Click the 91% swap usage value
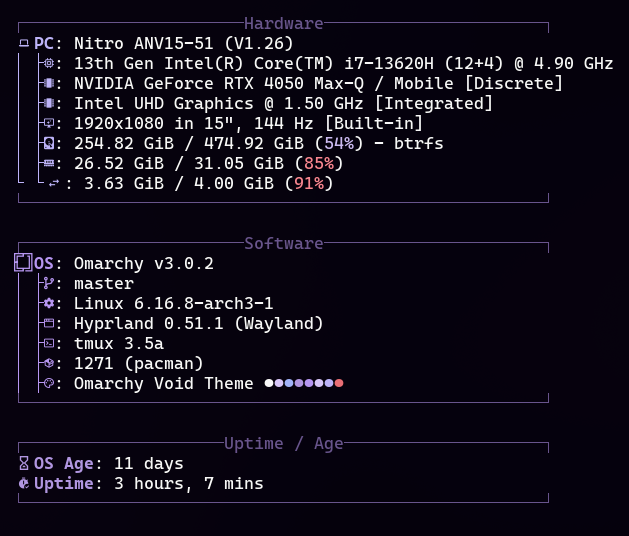Viewport: 629px width, 536px height. pyautogui.click(x=309, y=184)
